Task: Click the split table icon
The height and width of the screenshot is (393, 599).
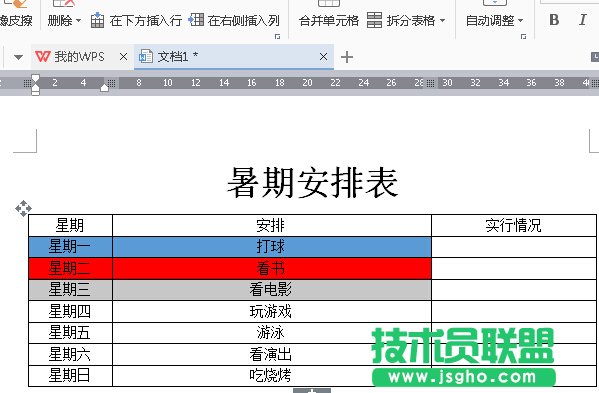Action: click(x=374, y=20)
